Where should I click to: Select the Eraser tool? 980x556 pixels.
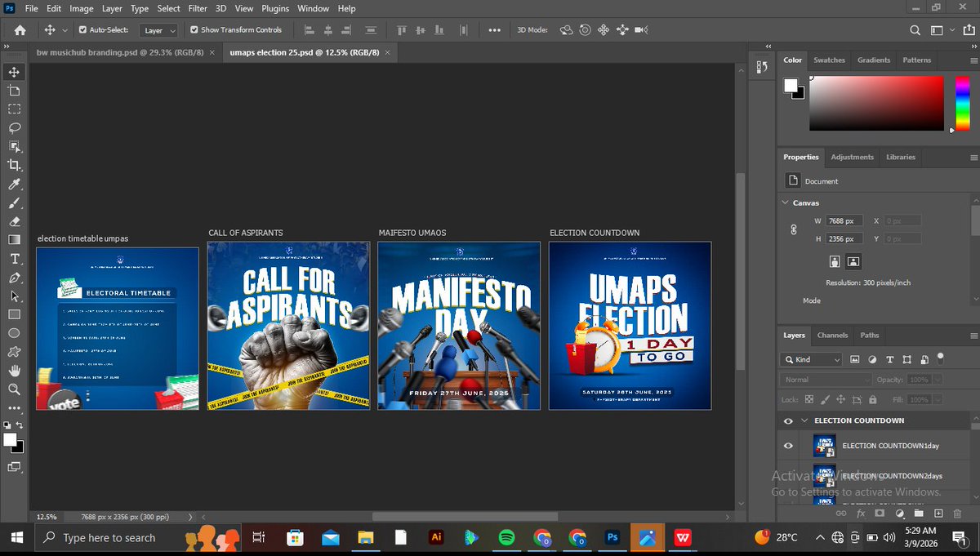point(14,221)
